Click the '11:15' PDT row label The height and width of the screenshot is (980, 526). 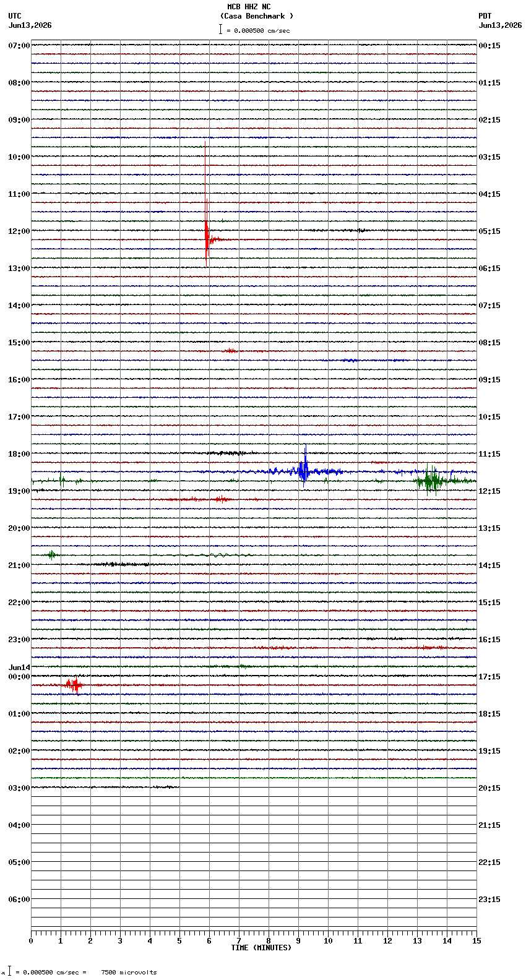coord(489,454)
